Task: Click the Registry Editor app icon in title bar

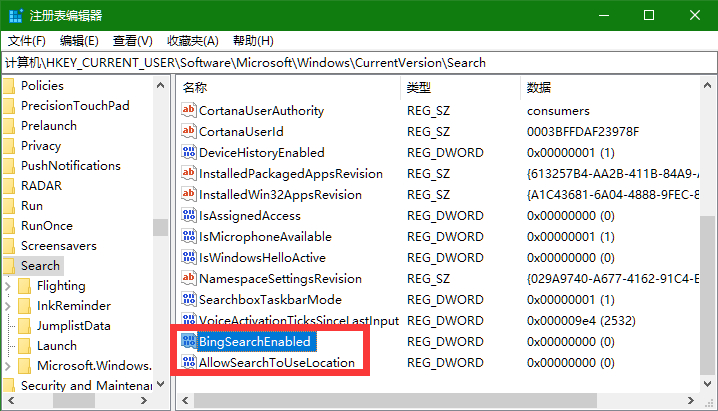Action: pos(16,16)
